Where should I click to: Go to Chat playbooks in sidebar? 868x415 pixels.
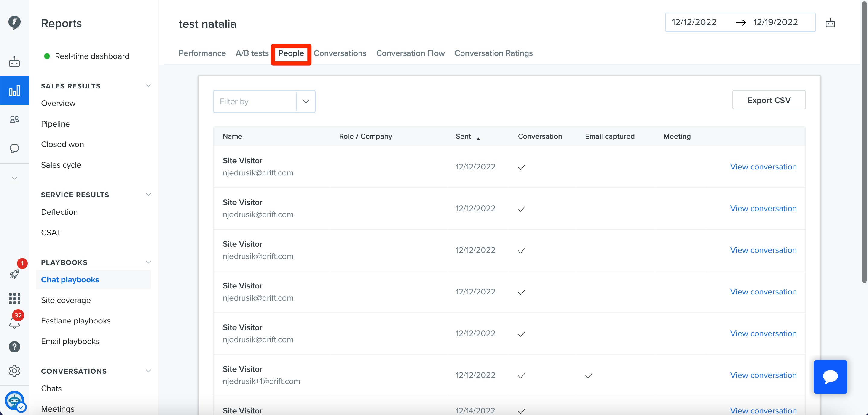pos(70,280)
